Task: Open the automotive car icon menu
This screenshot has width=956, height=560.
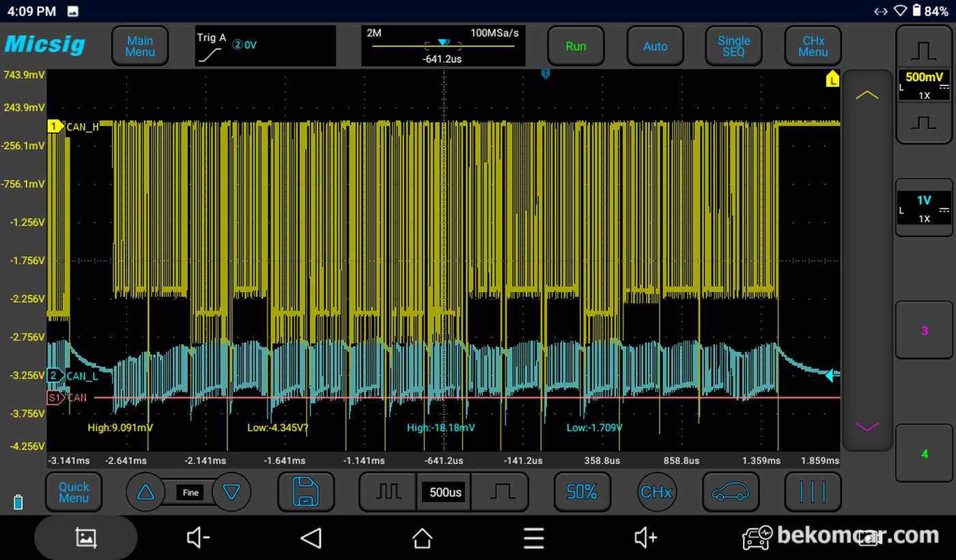Action: 731,492
